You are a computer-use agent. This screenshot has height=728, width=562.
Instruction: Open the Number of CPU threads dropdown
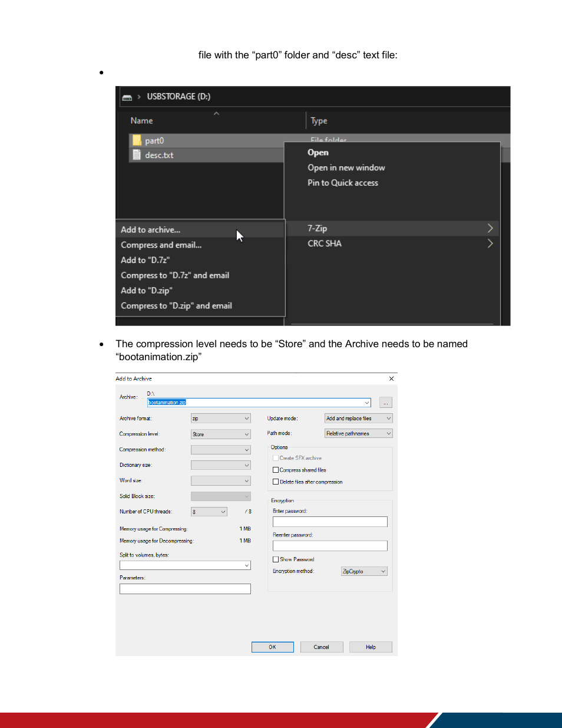click(209, 512)
